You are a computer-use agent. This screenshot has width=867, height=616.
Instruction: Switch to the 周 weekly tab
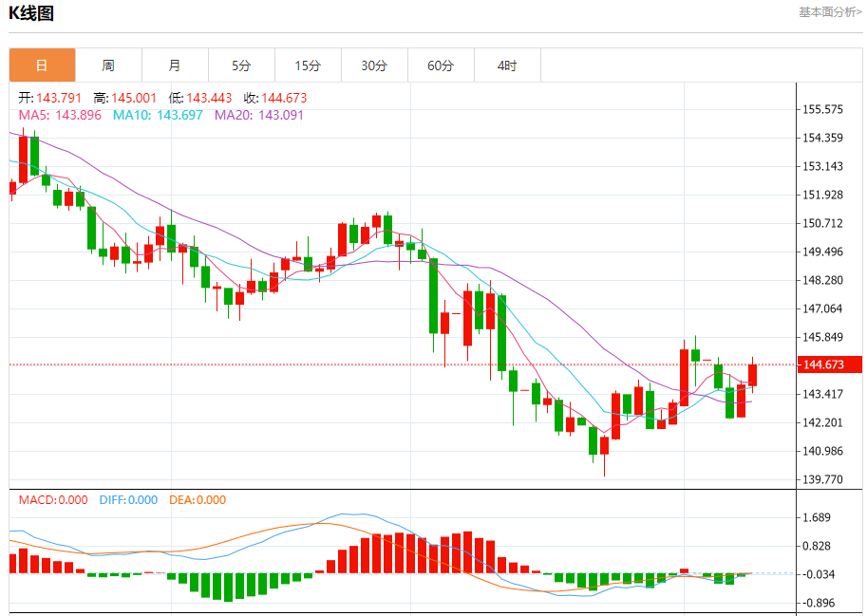(x=108, y=65)
